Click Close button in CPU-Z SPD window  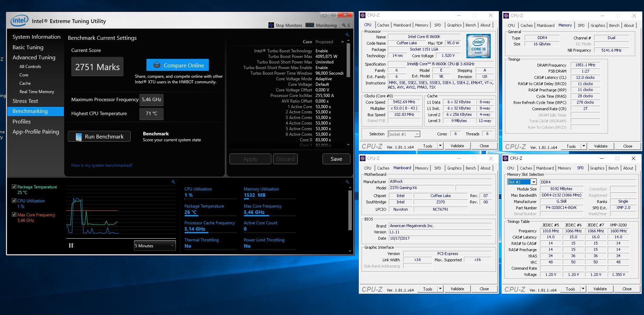627,289
